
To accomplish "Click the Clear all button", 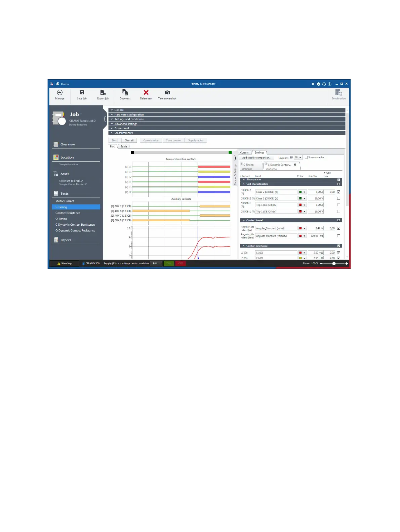I will click(x=129, y=140).
